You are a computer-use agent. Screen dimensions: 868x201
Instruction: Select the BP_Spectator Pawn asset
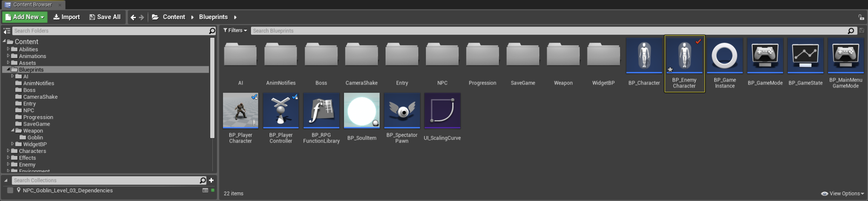pos(402,118)
